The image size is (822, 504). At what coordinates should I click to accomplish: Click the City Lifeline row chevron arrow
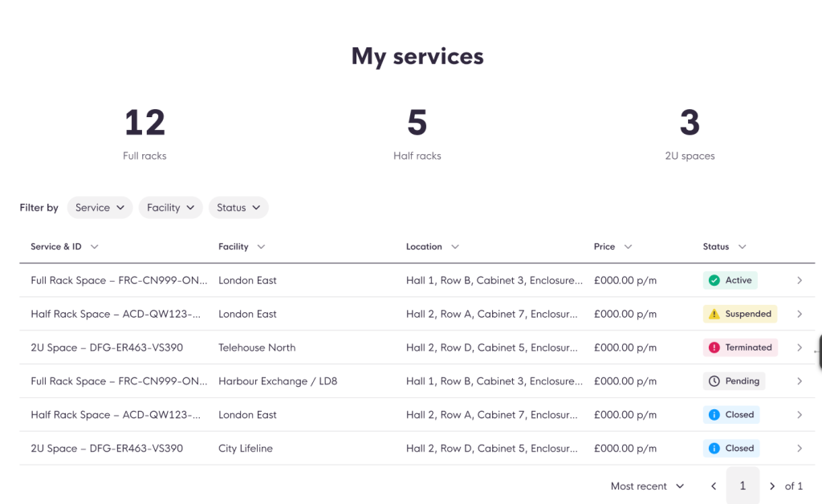[x=800, y=449]
